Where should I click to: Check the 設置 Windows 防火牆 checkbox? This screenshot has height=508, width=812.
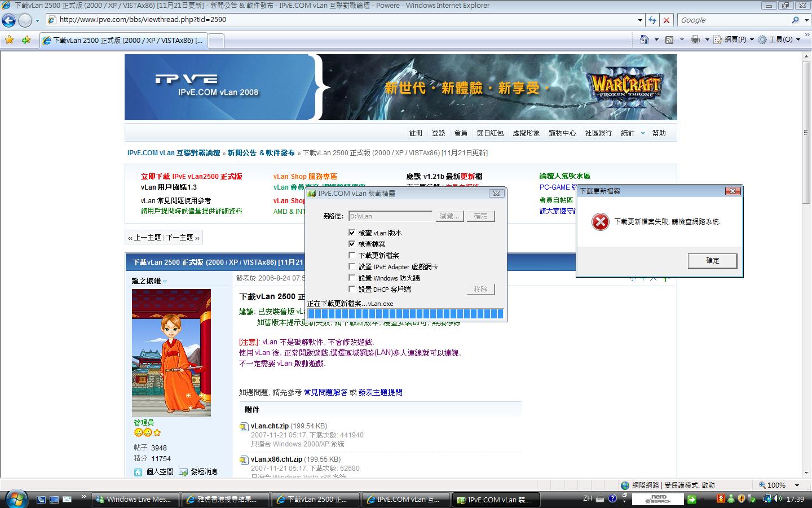[352, 278]
